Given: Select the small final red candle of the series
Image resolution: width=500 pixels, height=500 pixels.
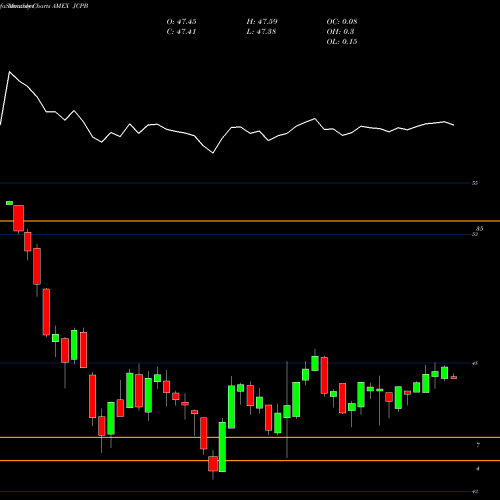Looking at the screenshot, I should point(454,377).
